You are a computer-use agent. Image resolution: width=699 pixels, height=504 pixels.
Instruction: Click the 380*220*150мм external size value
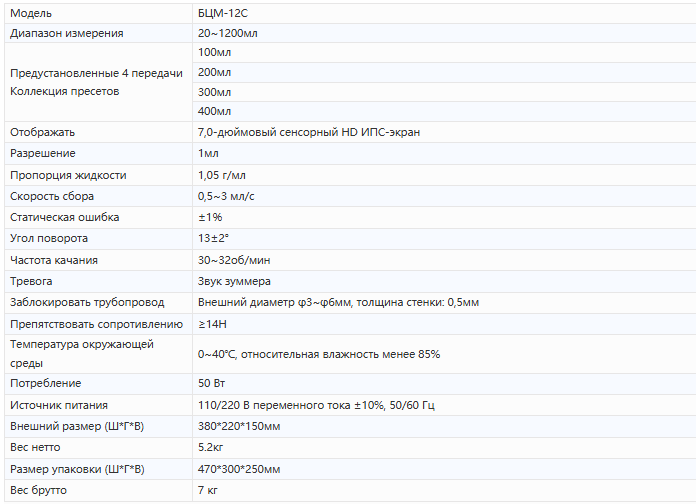239,426
